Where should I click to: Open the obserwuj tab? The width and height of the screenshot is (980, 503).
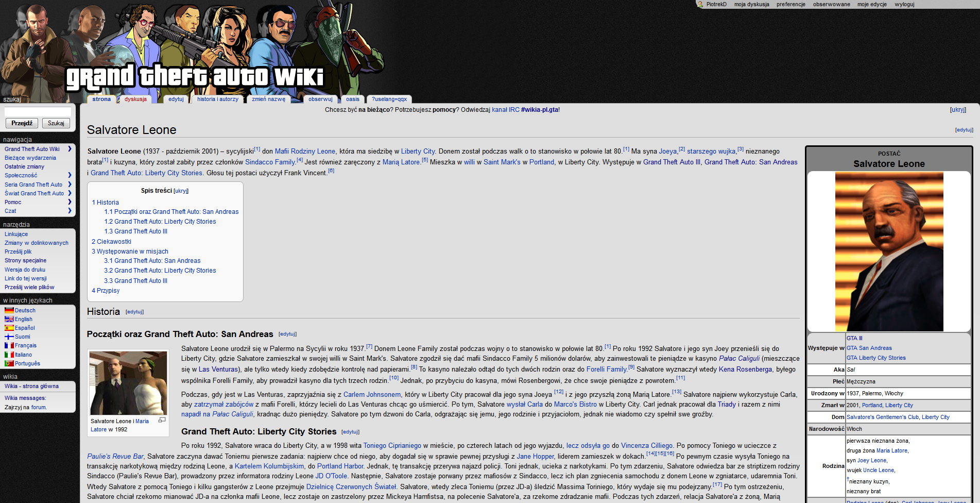click(x=320, y=99)
